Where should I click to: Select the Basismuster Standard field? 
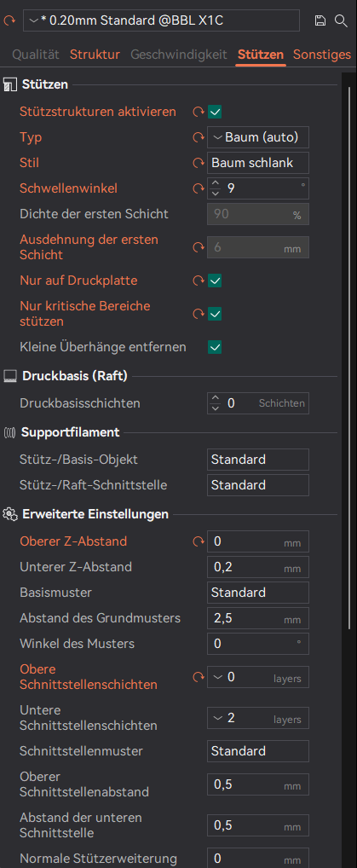258,593
